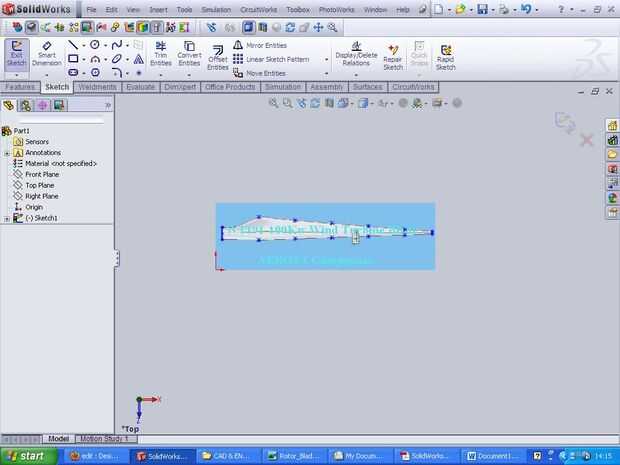
Task: Select the Spline sketch tool
Action: pyautogui.click(x=117, y=45)
